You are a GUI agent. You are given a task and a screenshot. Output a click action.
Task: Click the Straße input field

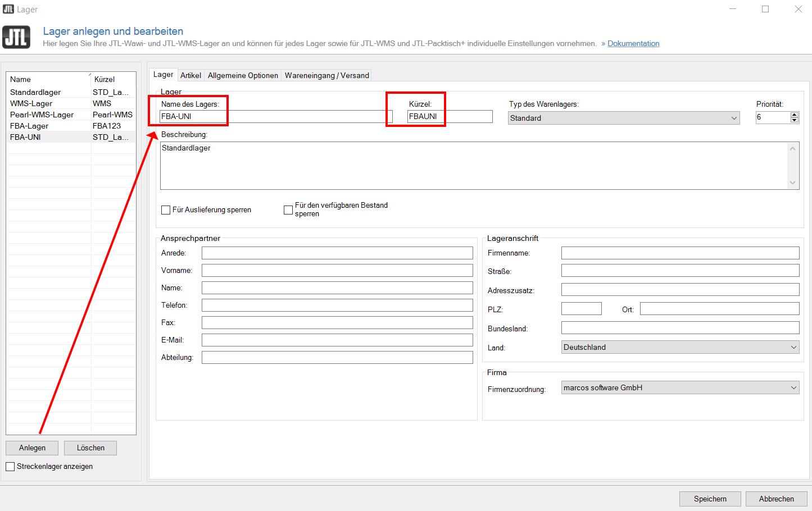680,270
